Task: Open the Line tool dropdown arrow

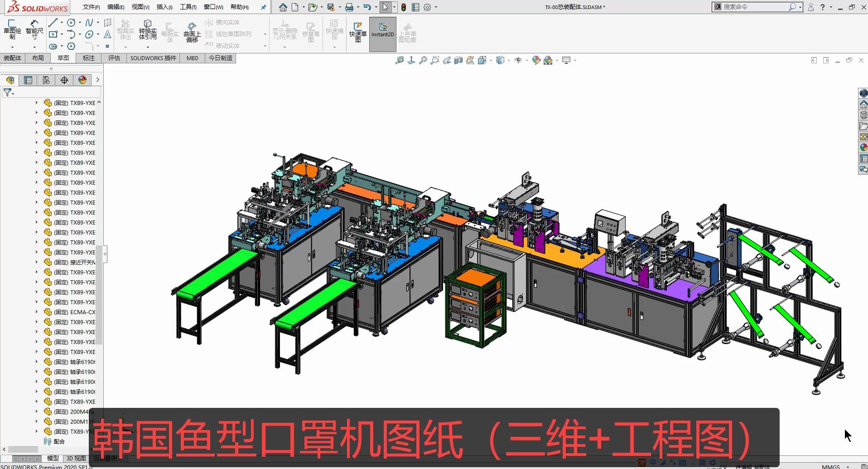Action: click(x=62, y=22)
